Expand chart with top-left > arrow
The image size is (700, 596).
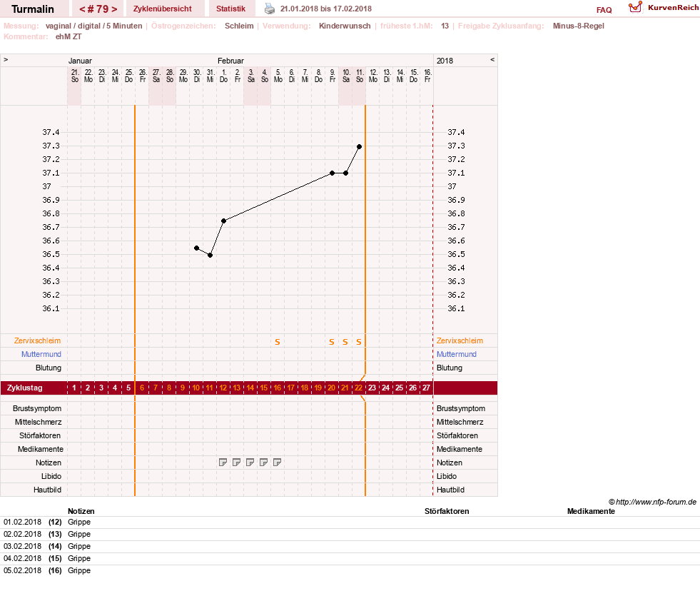(6, 60)
